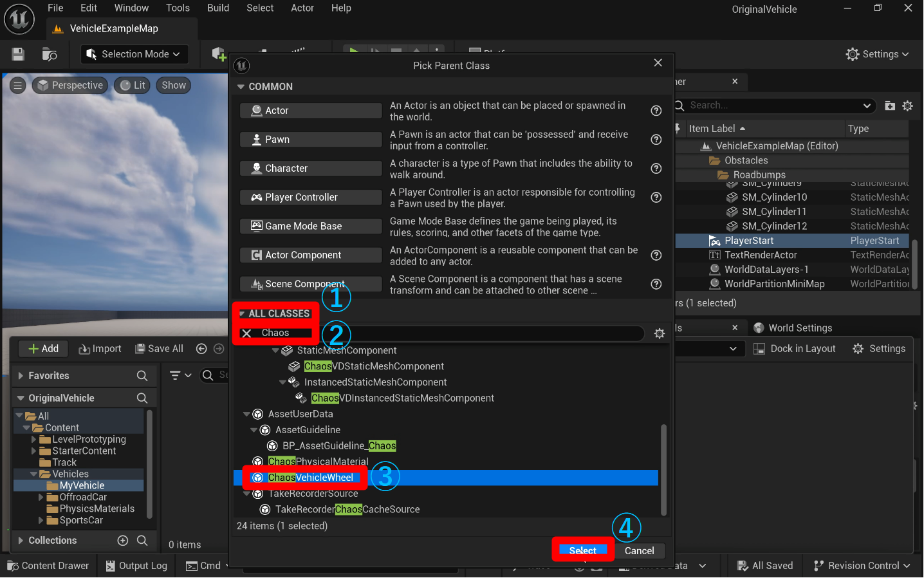Open the File menu

pos(55,8)
